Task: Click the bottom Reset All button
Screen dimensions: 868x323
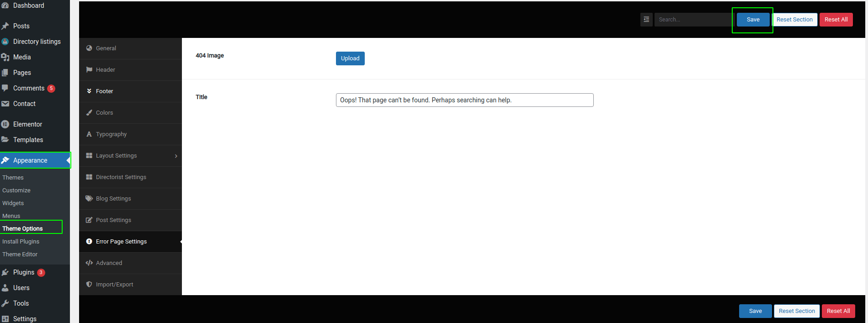Action: [x=838, y=311]
